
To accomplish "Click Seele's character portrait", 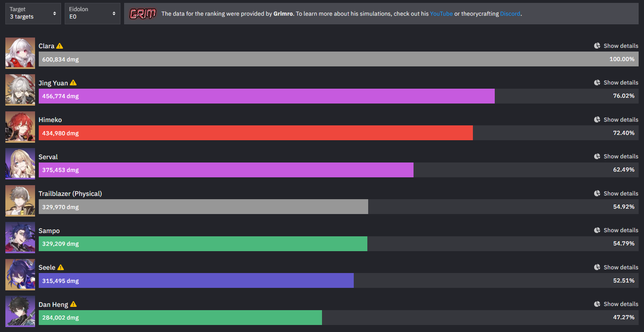I will (x=20, y=274).
